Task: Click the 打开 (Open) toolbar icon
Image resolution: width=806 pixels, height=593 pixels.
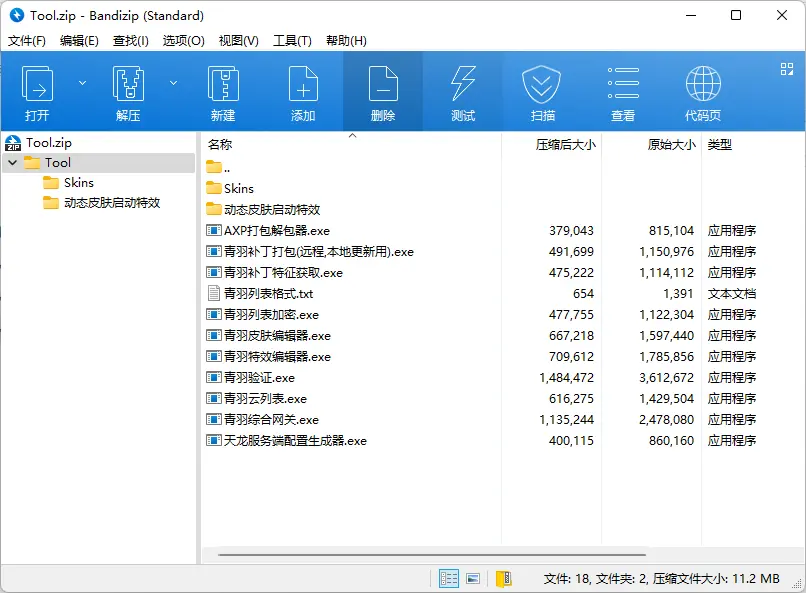Action: point(37,92)
